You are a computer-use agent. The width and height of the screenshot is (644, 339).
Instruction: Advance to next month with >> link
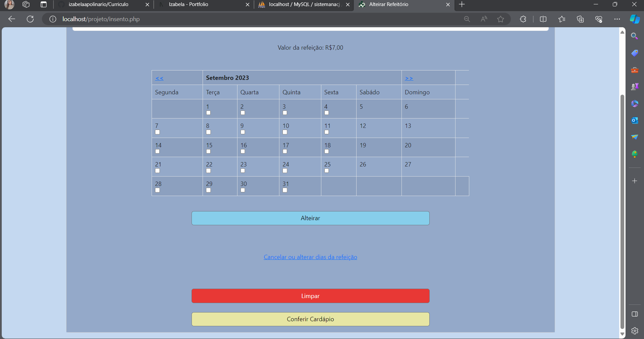click(409, 78)
